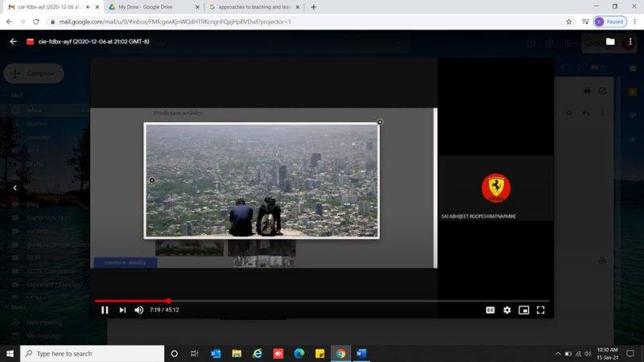Enable picture-in-picture mode
Screen dimensions: 644x362
tap(524, 310)
